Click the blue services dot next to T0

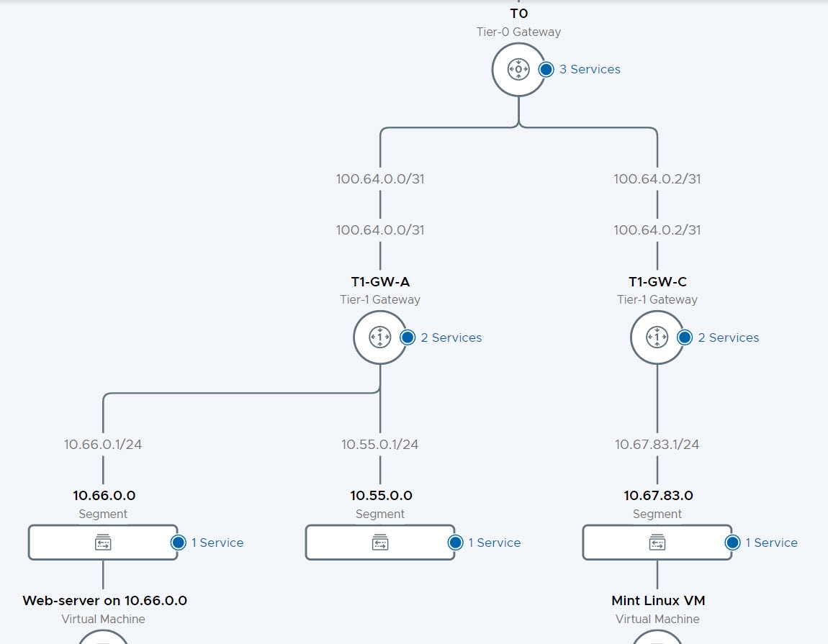pos(546,70)
